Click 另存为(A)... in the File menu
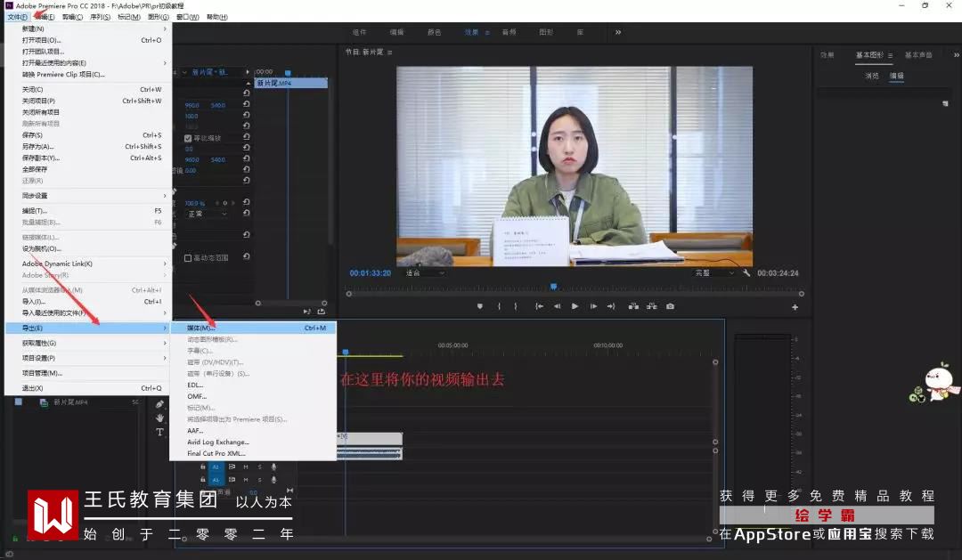 point(88,147)
